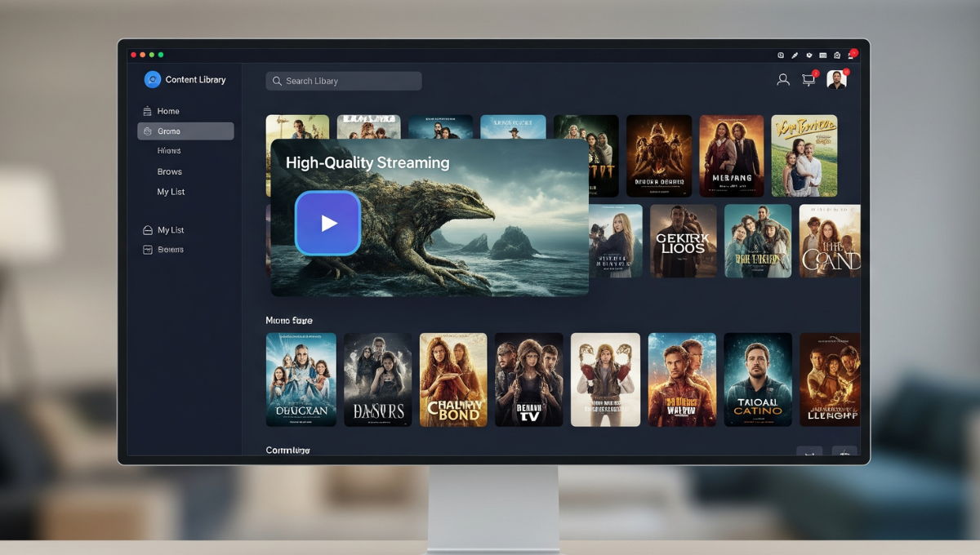Play the High-Quality Streaming video

pyautogui.click(x=327, y=223)
